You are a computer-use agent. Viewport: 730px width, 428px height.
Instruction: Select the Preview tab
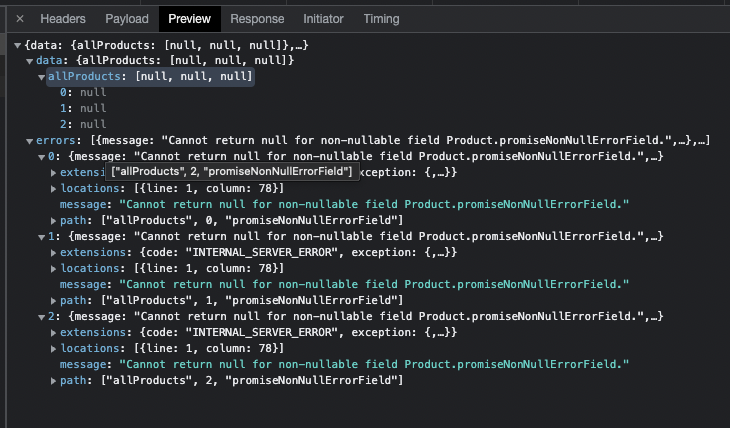(x=189, y=19)
